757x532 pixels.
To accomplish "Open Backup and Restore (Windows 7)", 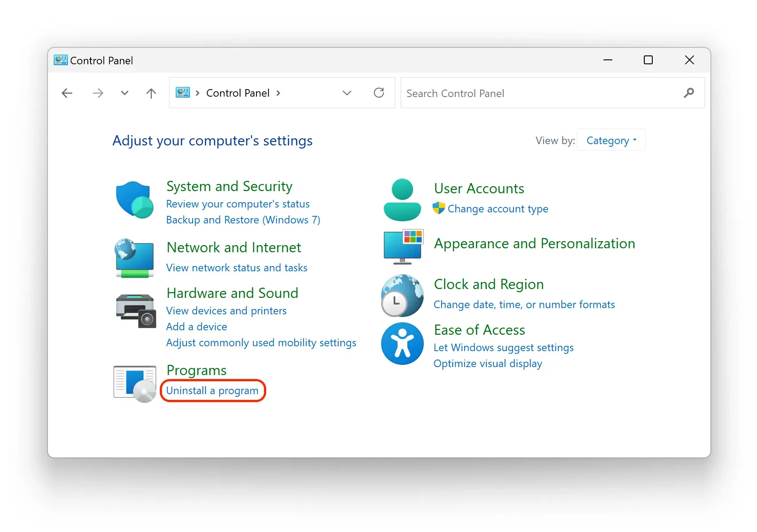I will point(243,220).
